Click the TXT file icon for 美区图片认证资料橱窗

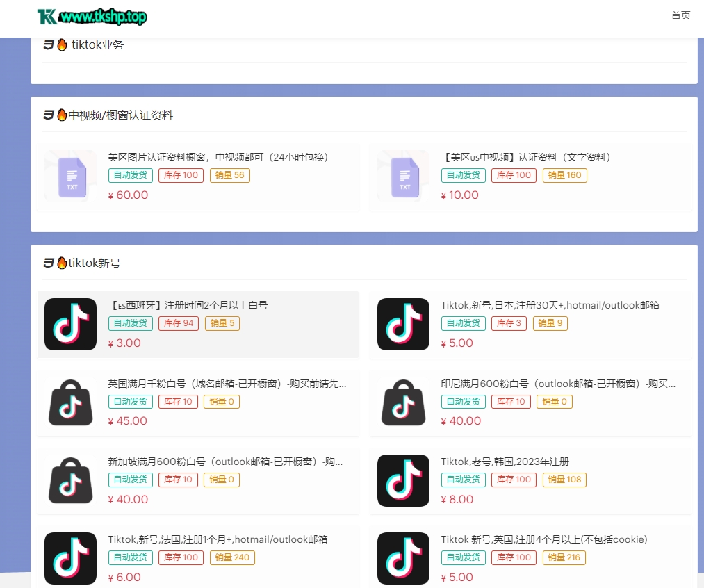(x=71, y=177)
